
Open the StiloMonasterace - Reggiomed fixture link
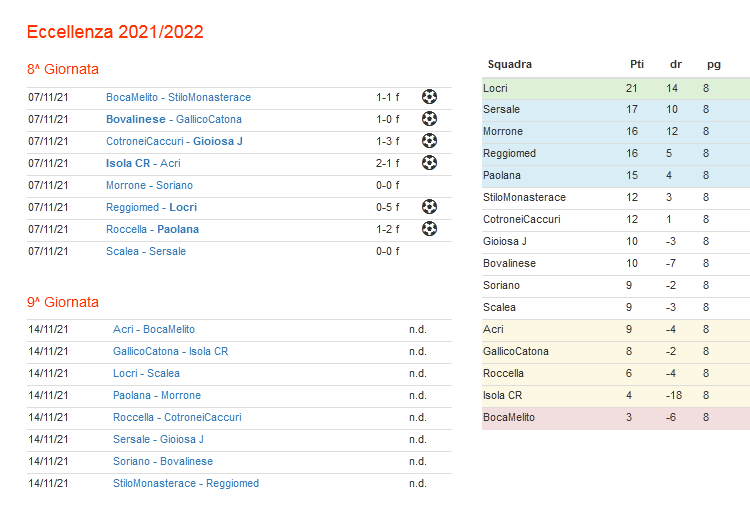coord(186,483)
